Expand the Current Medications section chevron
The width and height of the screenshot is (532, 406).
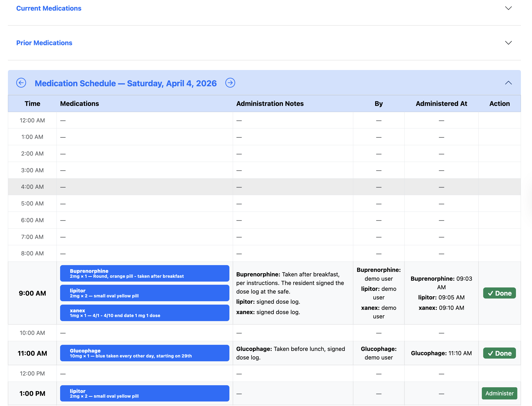click(x=508, y=8)
